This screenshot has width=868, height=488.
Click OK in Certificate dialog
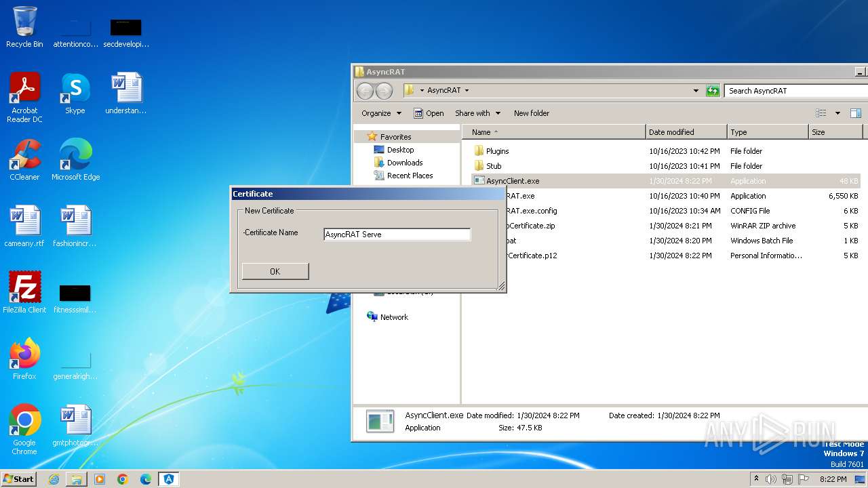275,271
